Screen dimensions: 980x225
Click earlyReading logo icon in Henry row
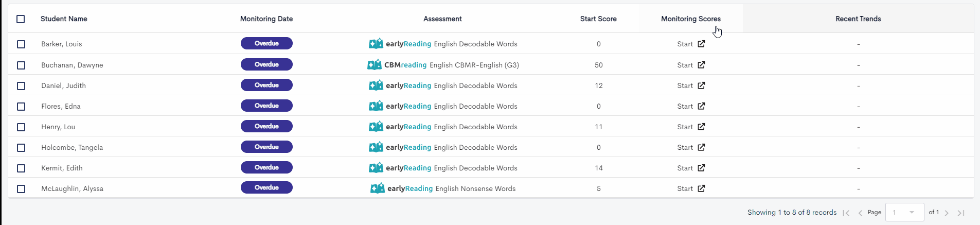tap(376, 127)
